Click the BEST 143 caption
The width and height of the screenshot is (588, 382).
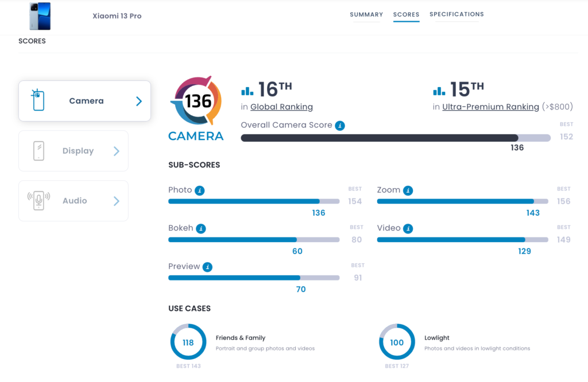tap(188, 367)
